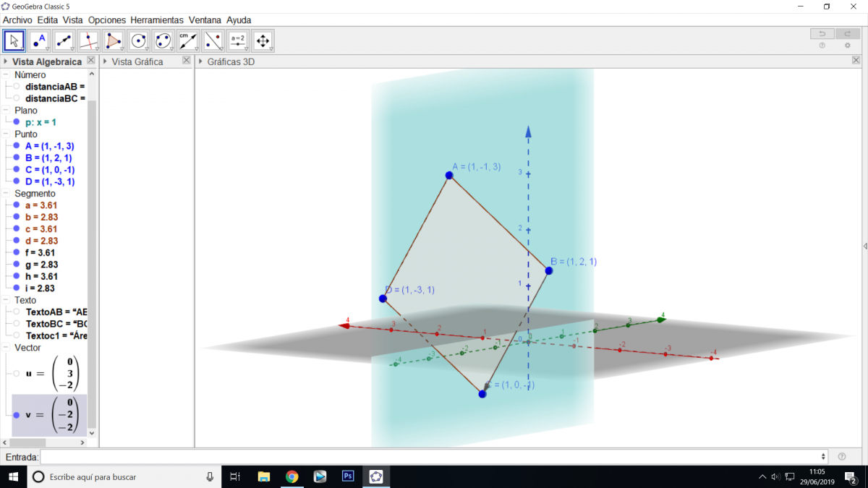Select the Perpendicular Line tool
This screenshot has width=868, height=488.
[x=88, y=40]
